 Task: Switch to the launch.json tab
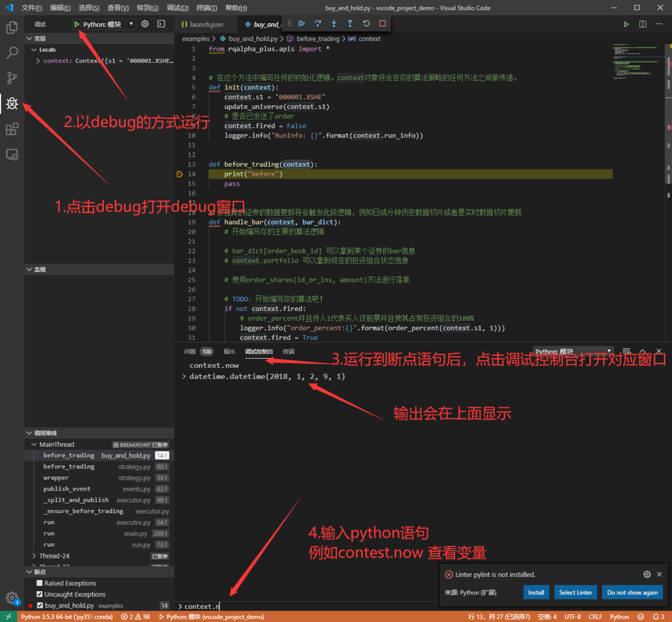coord(206,24)
